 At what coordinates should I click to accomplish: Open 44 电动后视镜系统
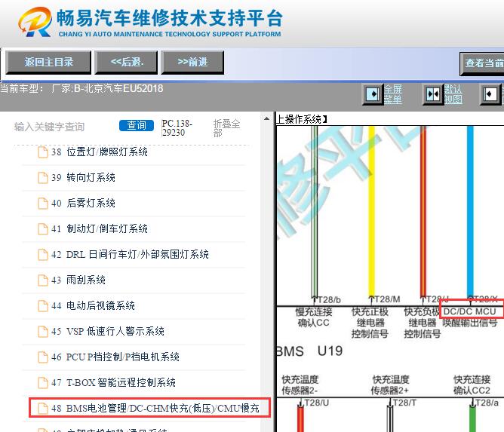[x=100, y=306]
